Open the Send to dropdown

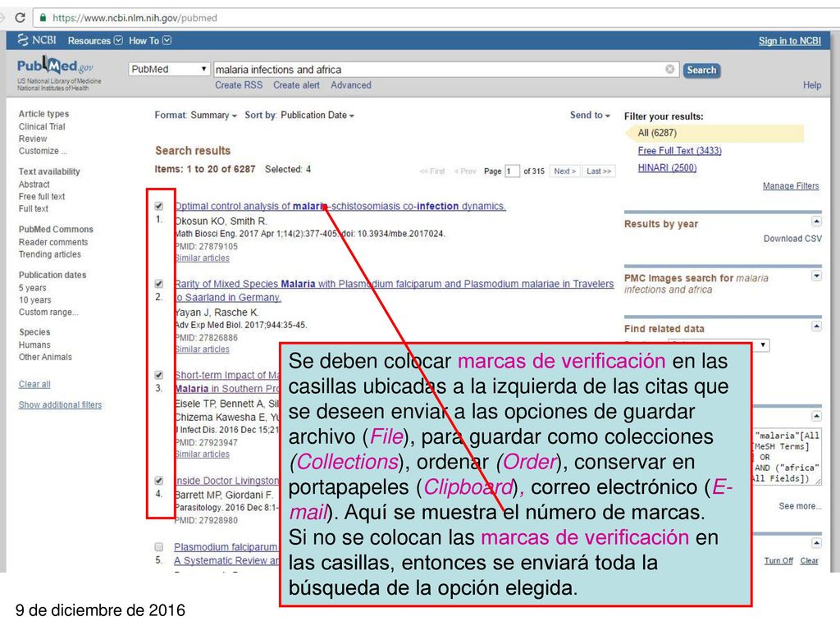pos(590,115)
